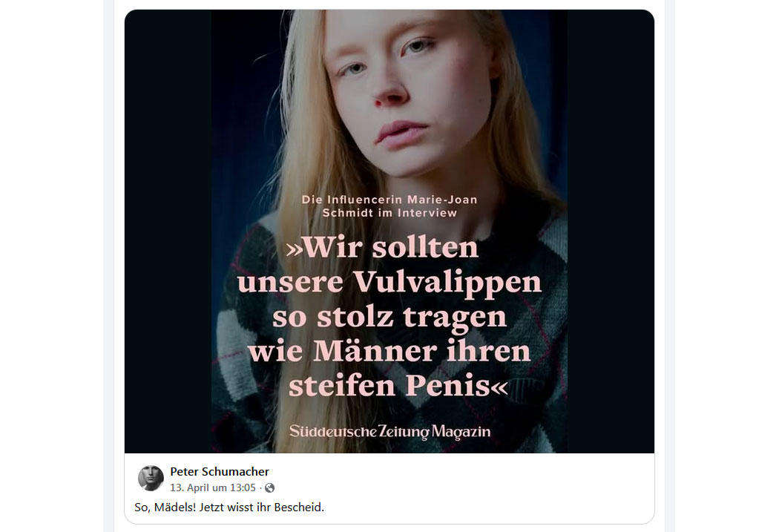
Task: Open the post timestamp 13. April um 13:05
Action: coord(213,487)
